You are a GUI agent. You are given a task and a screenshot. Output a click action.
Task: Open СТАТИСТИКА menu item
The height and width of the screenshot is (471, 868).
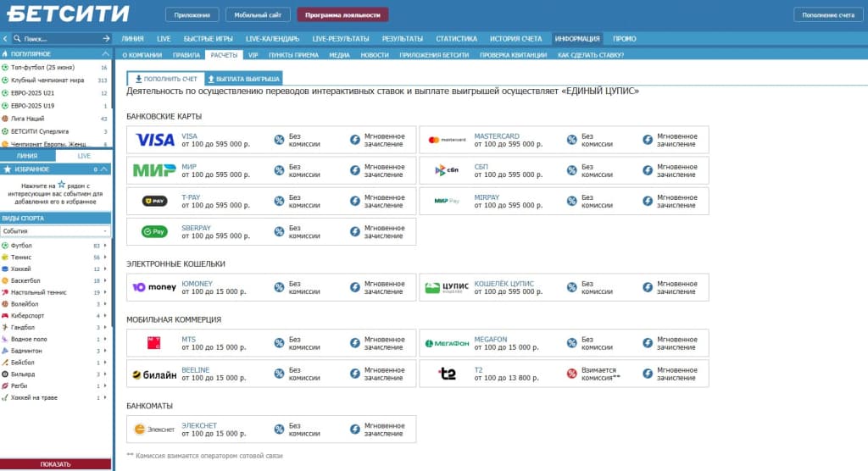pyautogui.click(x=456, y=39)
